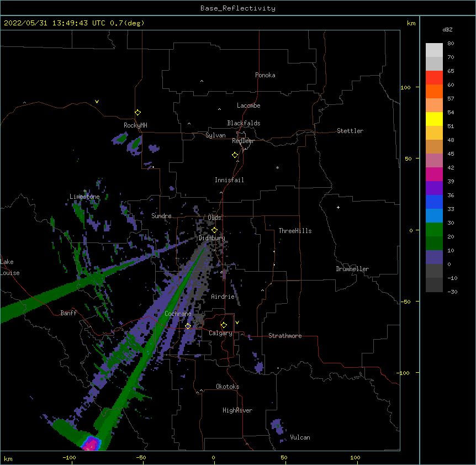Pick the red 65 dBZ legend swatch
The width and height of the screenshot is (476, 465).
434,78
